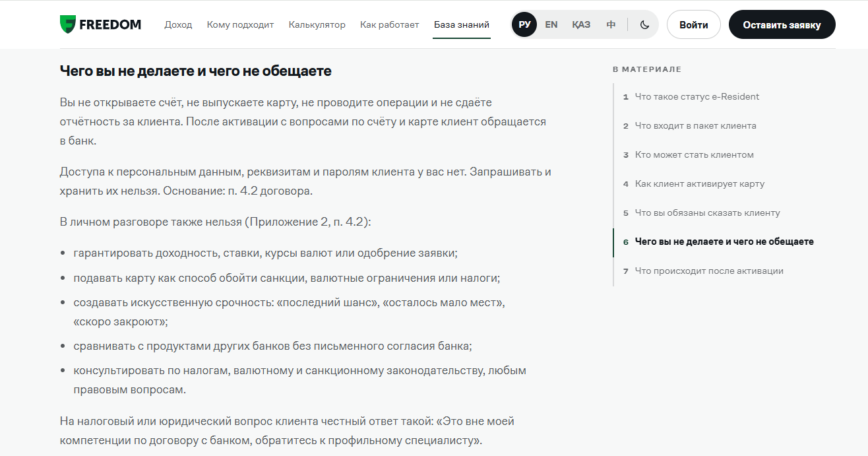The width and height of the screenshot is (868, 456).
Task: Click bullet about консультировать по налогам
Action: pyautogui.click(x=300, y=380)
